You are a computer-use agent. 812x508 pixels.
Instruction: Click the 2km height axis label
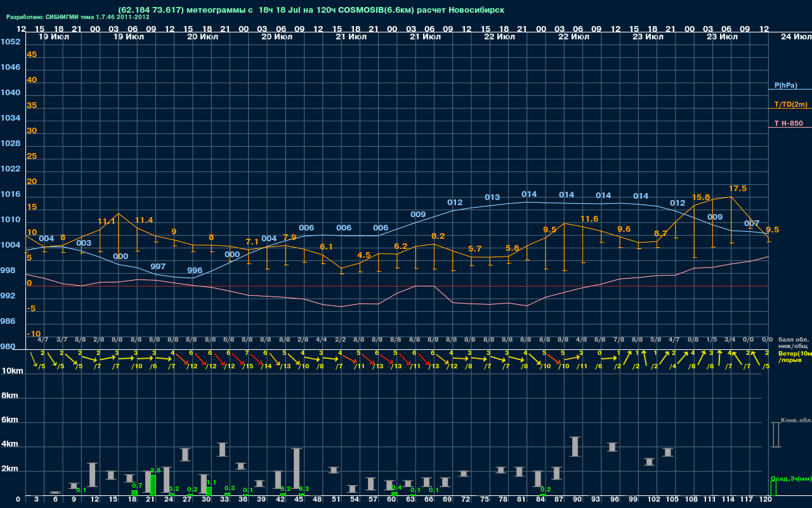click(10, 470)
